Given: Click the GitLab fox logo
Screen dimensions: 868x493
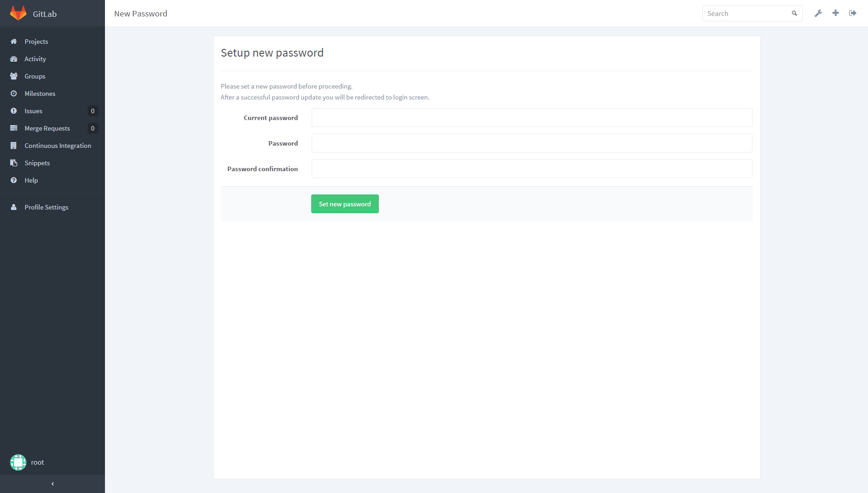Looking at the screenshot, I should (18, 13).
